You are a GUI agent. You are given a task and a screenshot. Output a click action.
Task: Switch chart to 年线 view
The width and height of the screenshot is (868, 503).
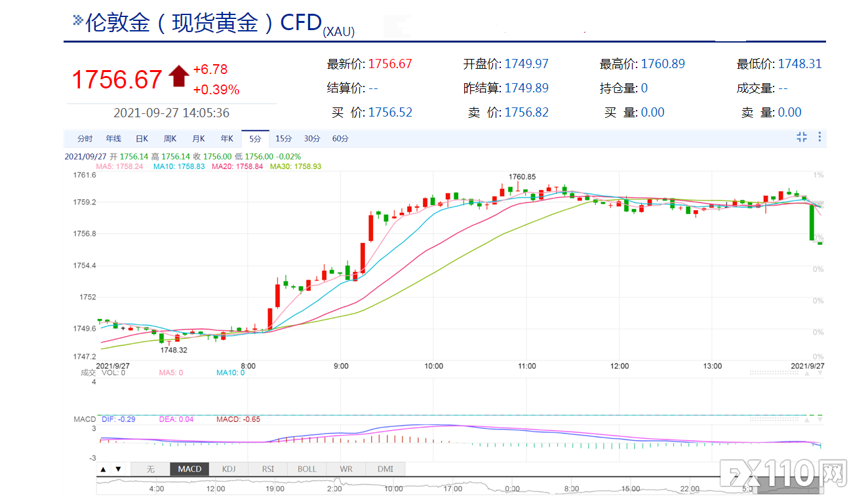tap(113, 139)
